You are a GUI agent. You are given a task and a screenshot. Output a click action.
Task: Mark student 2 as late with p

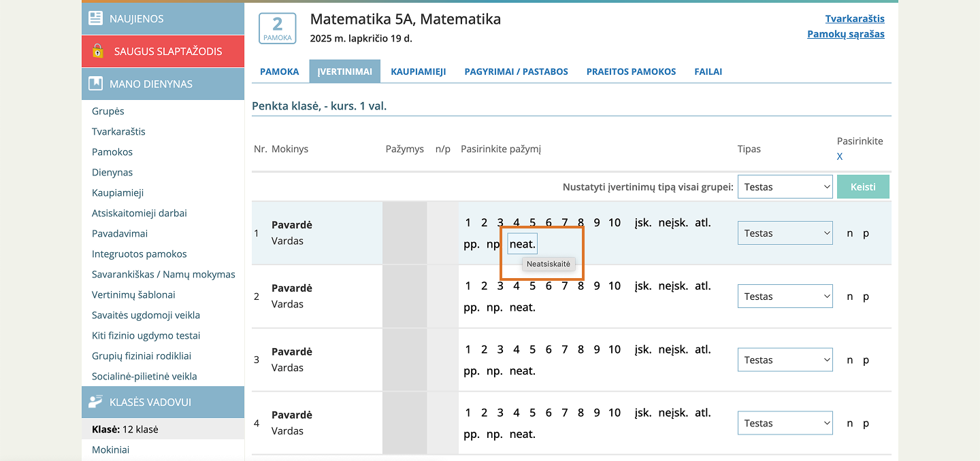point(866,296)
